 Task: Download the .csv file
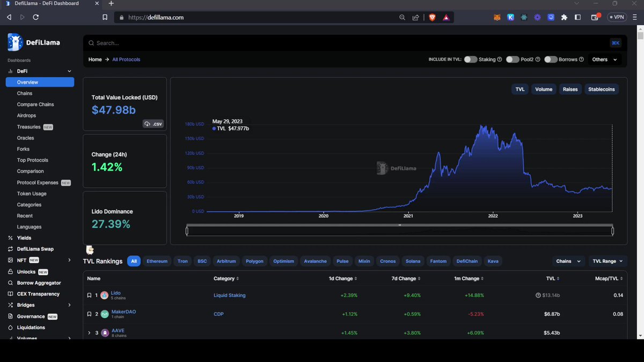[x=153, y=124]
